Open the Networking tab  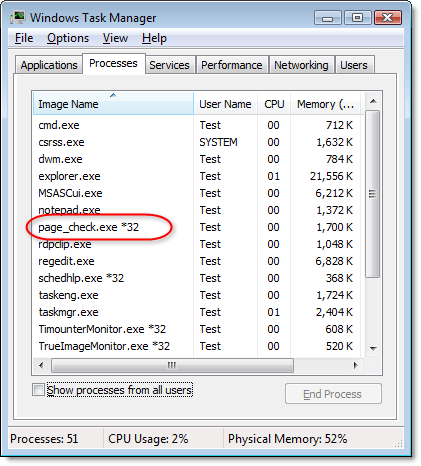click(301, 65)
